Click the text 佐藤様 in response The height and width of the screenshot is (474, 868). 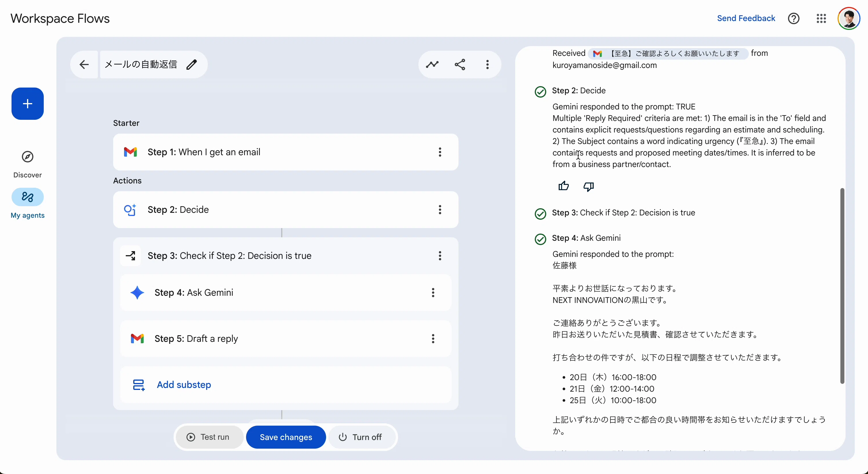pos(564,266)
